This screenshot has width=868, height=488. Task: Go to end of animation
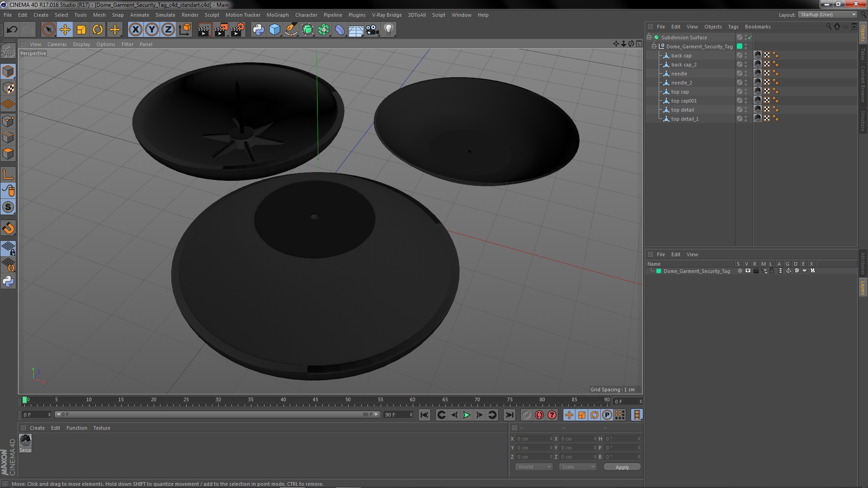[x=509, y=415]
